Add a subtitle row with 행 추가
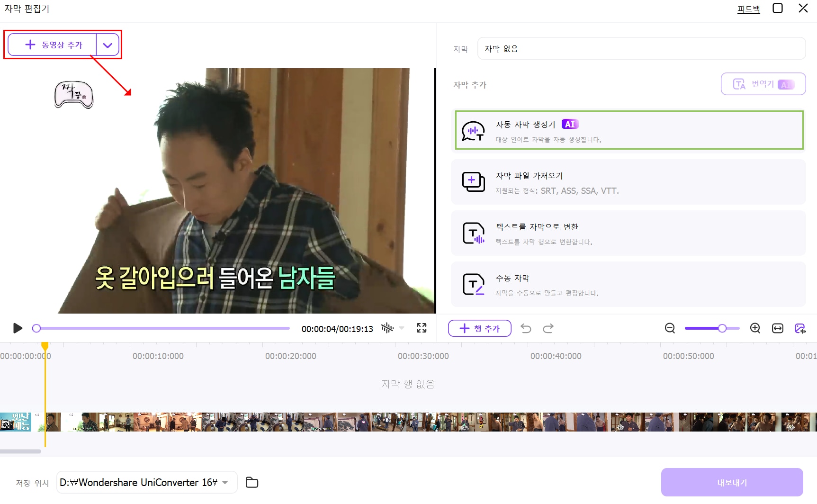 click(x=479, y=328)
